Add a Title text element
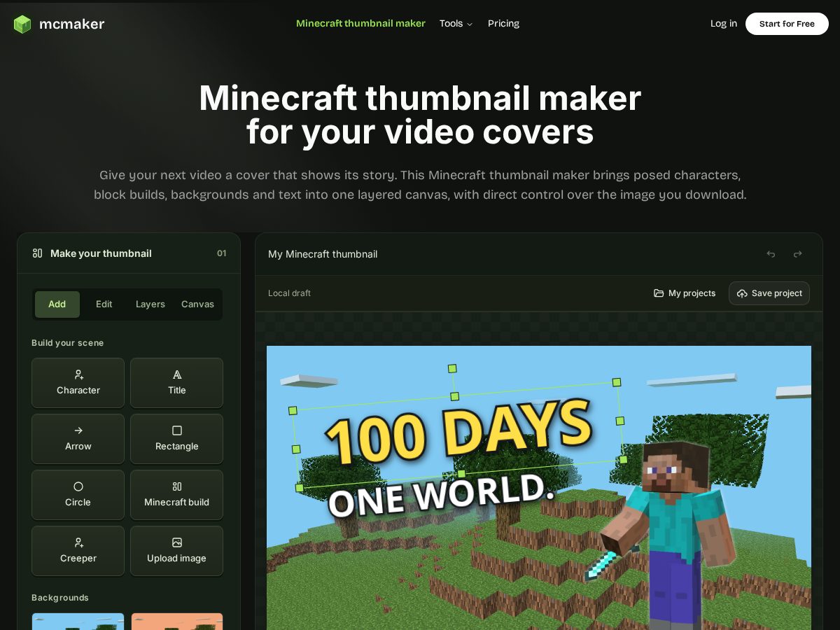This screenshot has height=630, width=840. [x=176, y=383]
